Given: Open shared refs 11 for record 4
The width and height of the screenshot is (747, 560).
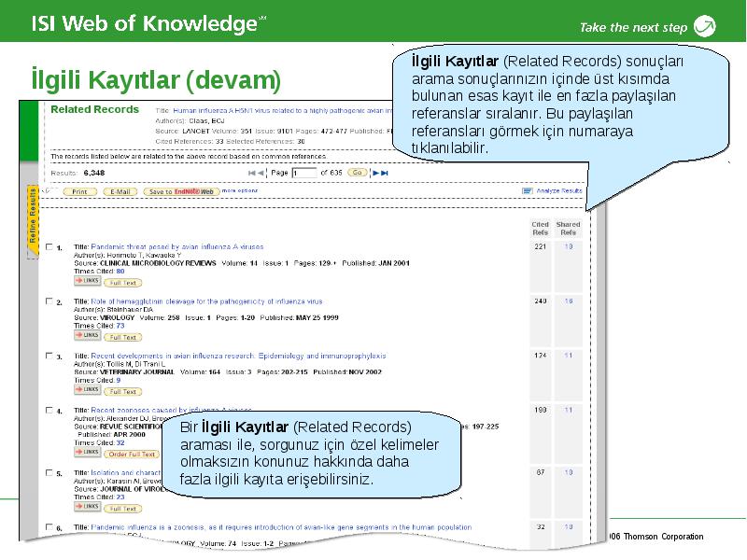Looking at the screenshot, I should (x=569, y=410).
